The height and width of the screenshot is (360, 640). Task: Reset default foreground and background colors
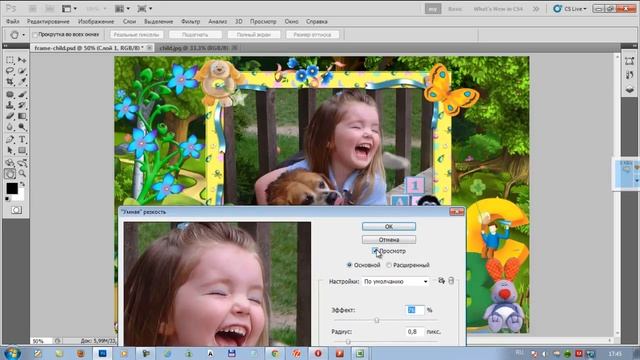[8, 199]
